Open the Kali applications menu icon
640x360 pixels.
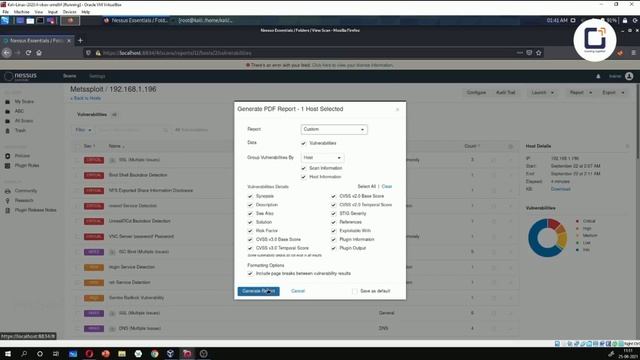(x=5, y=20)
